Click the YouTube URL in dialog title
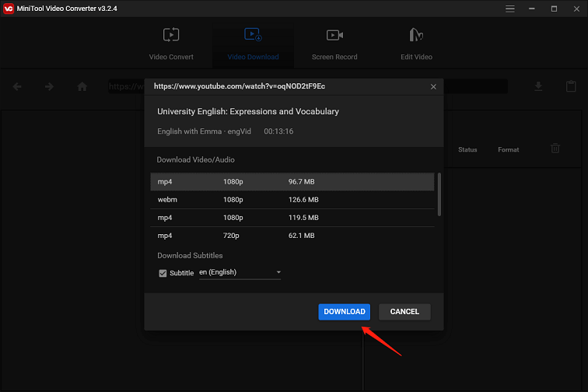Viewport: 588px width, 392px height. (240, 86)
